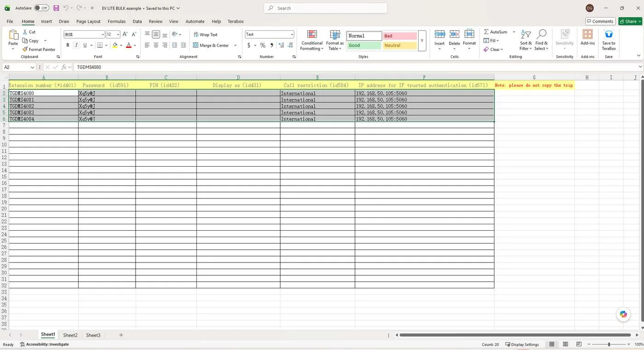Open Sort & Filter tool
Viewport: 644px width, 350px height.
tap(525, 40)
